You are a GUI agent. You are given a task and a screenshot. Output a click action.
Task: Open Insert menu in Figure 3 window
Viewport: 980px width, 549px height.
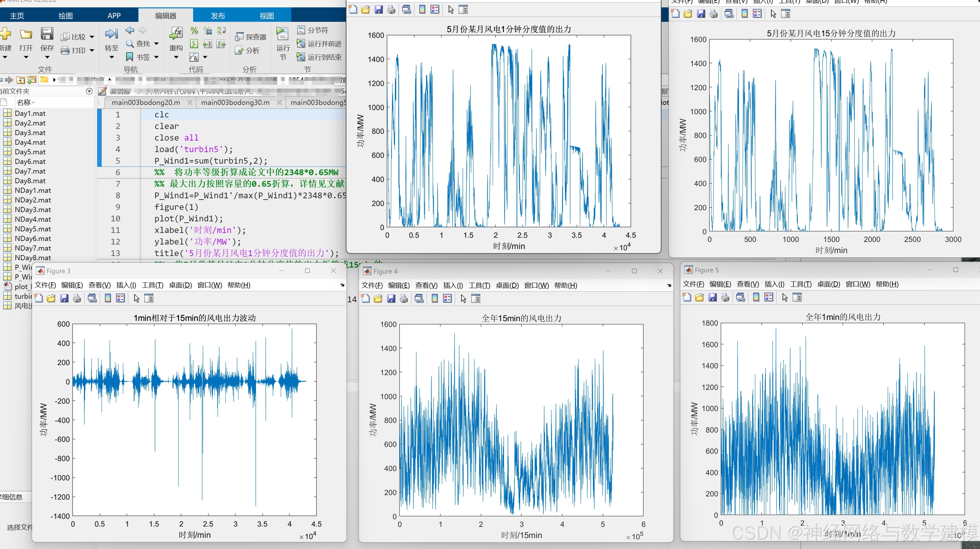[126, 285]
